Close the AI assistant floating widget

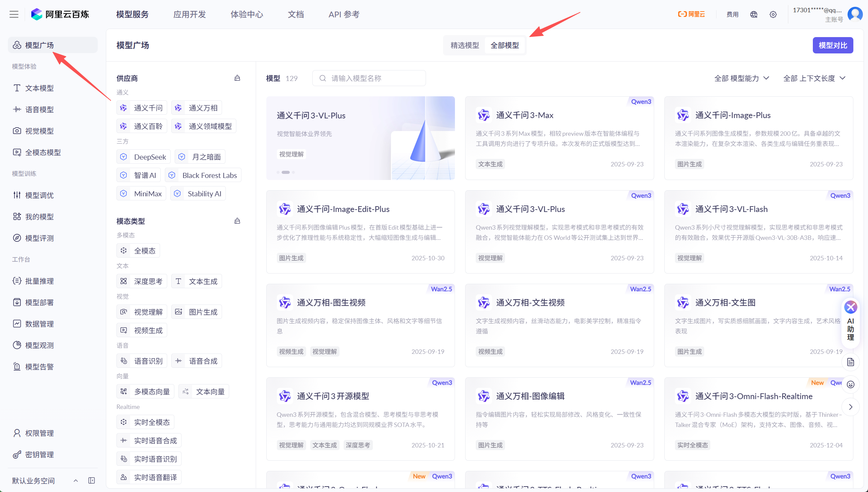coord(851,307)
